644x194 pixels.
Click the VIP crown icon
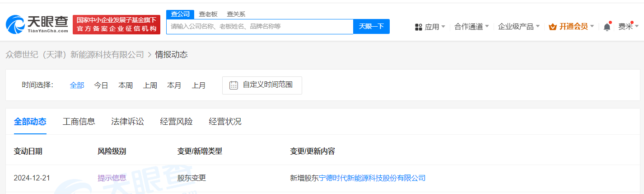tap(553, 27)
